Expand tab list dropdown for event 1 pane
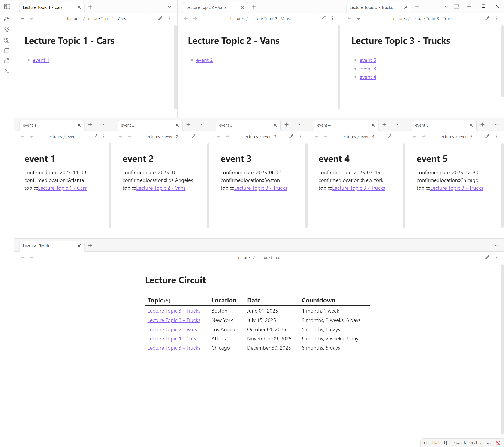The image size is (504, 447). coord(104,125)
